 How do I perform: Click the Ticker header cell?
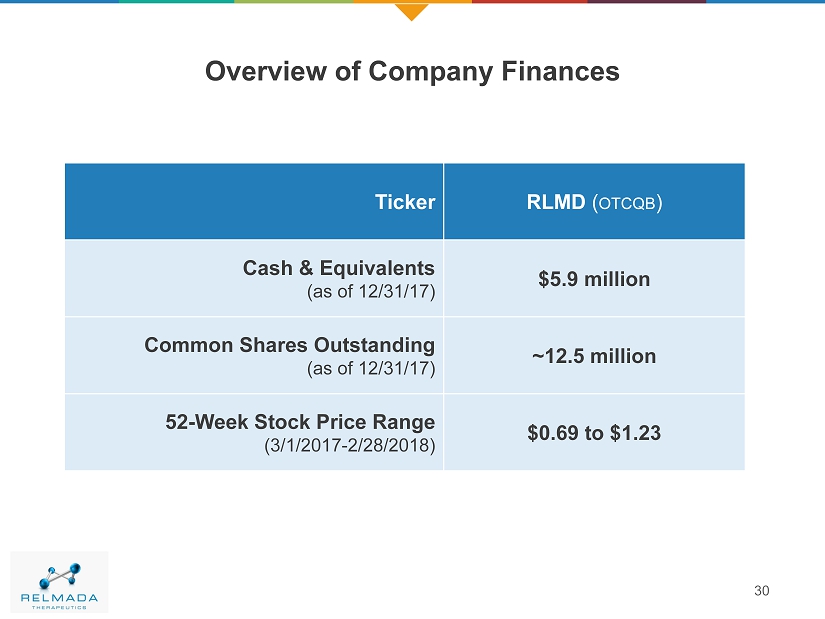click(404, 202)
